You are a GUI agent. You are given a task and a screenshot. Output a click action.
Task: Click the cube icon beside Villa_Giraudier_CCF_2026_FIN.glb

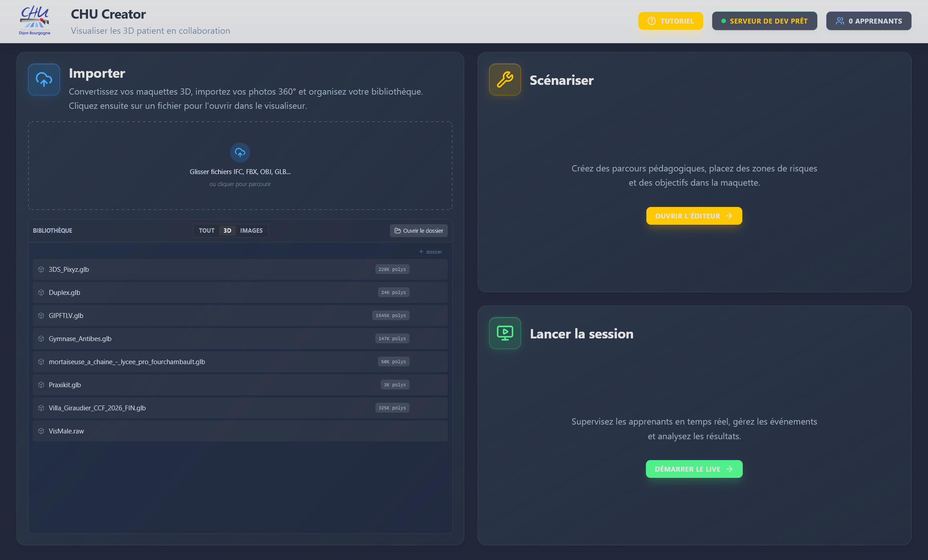41,408
